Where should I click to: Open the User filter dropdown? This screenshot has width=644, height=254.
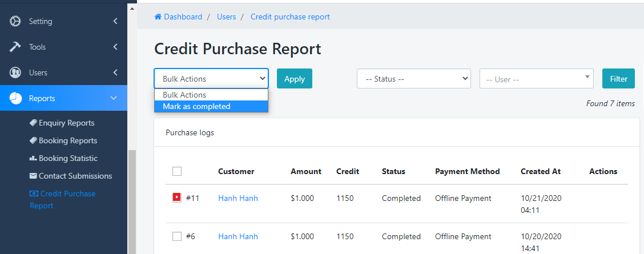[536, 79]
